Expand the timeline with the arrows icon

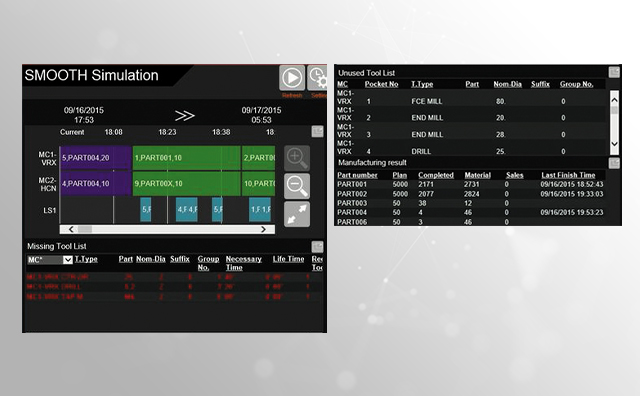pos(297,214)
